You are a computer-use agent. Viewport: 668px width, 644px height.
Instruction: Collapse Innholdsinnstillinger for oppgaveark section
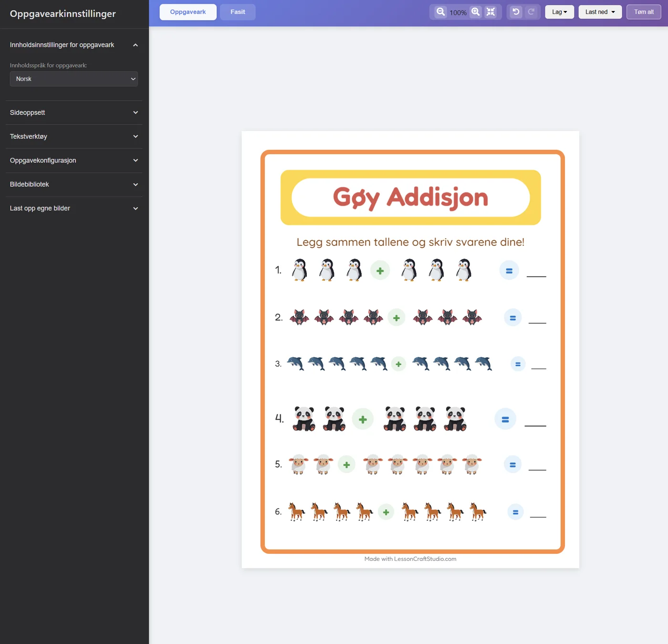(x=74, y=45)
